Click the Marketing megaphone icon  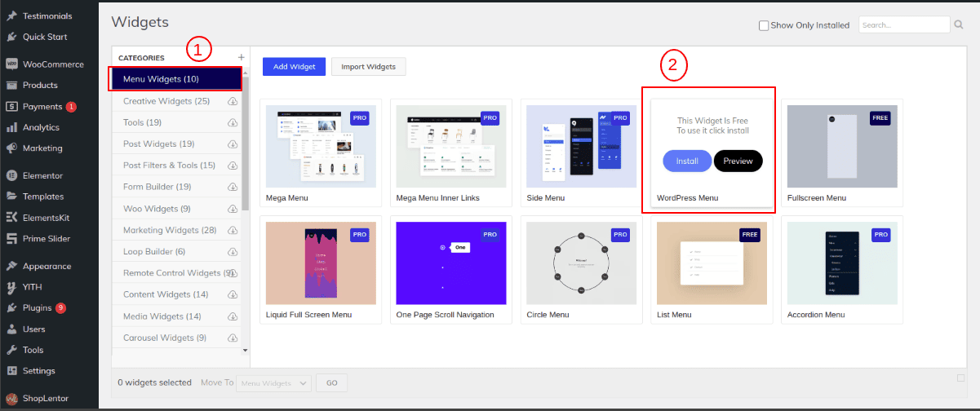(x=11, y=148)
